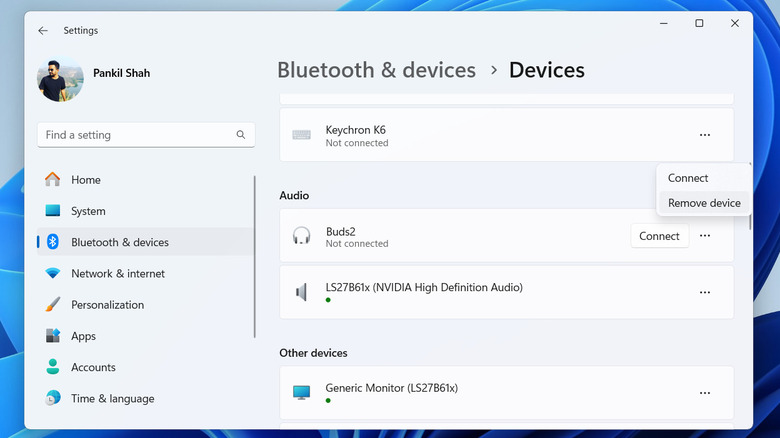
Task: Expand options for LS27B61x NVIDIA audio
Action: tap(705, 292)
